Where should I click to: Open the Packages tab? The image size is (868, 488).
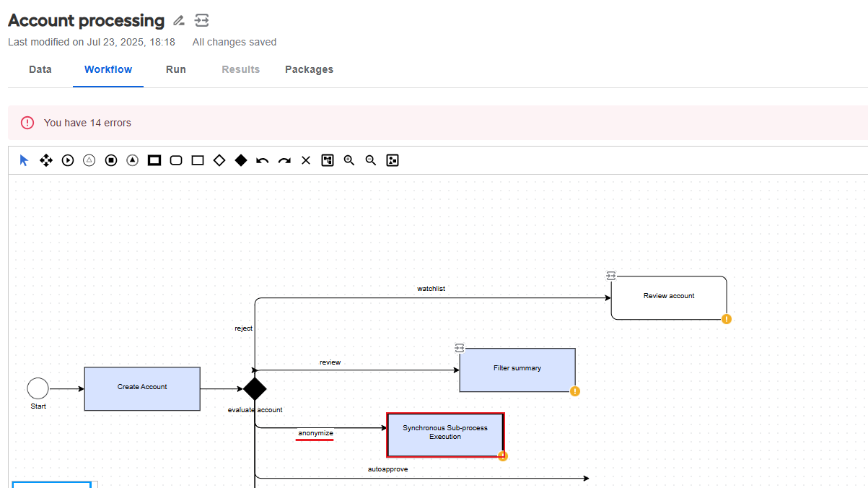point(309,69)
